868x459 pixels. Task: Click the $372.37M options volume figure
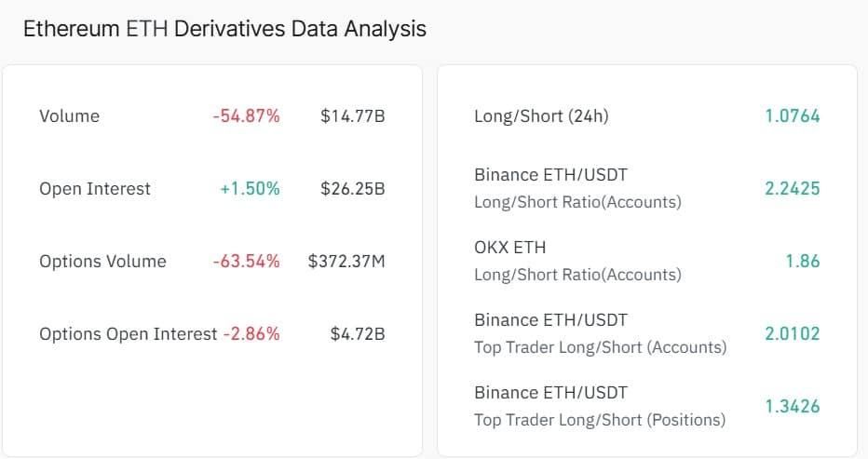[346, 262]
